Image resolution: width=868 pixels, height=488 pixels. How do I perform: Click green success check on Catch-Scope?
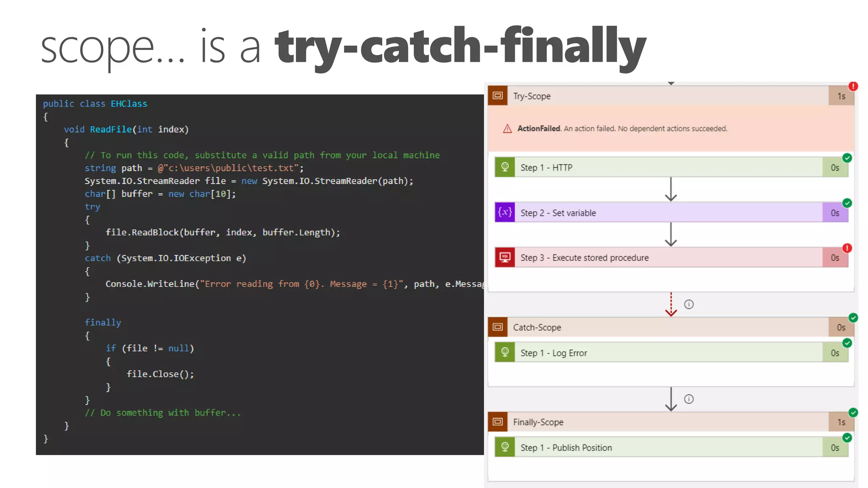853,318
